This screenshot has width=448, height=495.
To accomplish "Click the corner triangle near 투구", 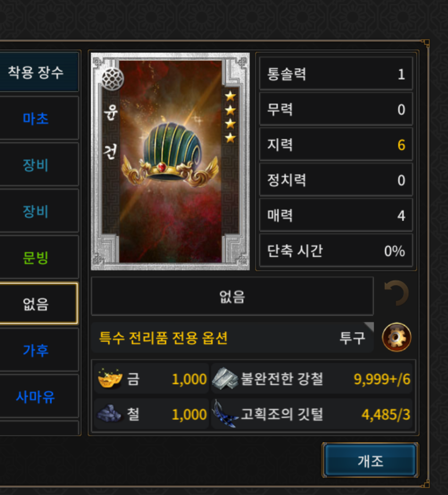I will [x=369, y=326].
